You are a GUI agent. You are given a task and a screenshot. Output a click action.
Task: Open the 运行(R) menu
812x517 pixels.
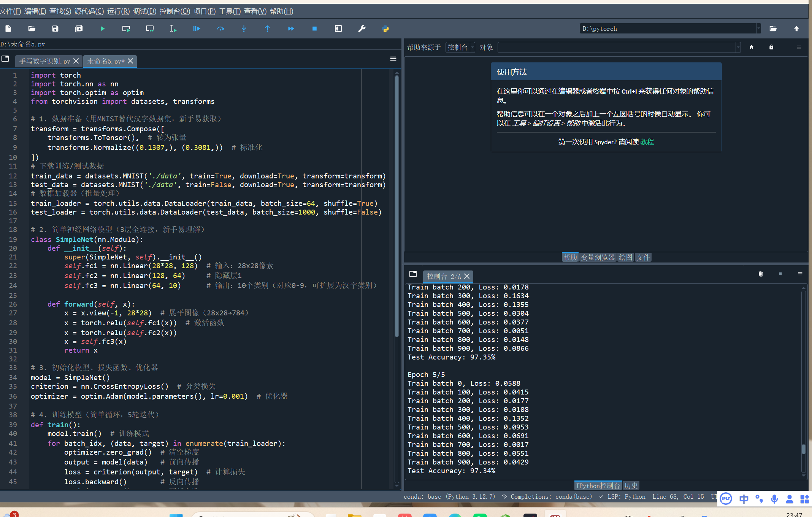pyautogui.click(x=118, y=11)
